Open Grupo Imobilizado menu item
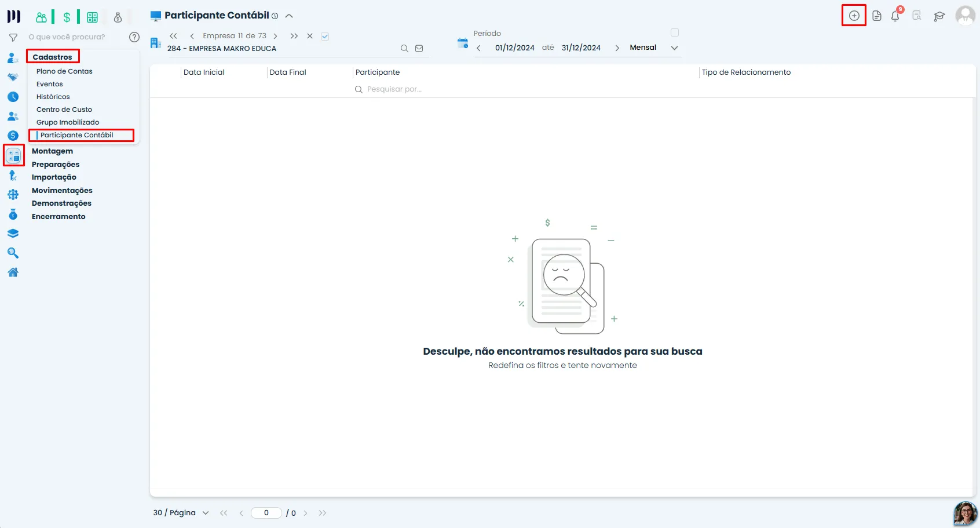This screenshot has width=980, height=528. (x=68, y=122)
